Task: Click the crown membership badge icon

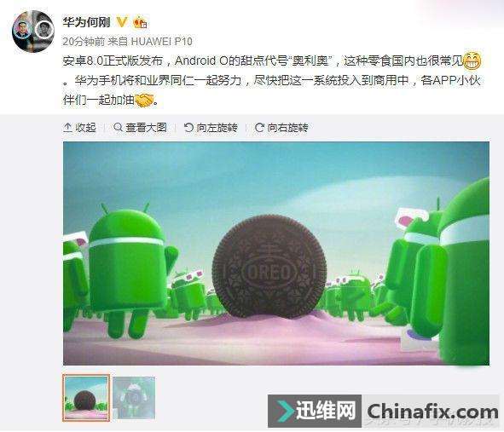Action: pyautogui.click(x=140, y=22)
